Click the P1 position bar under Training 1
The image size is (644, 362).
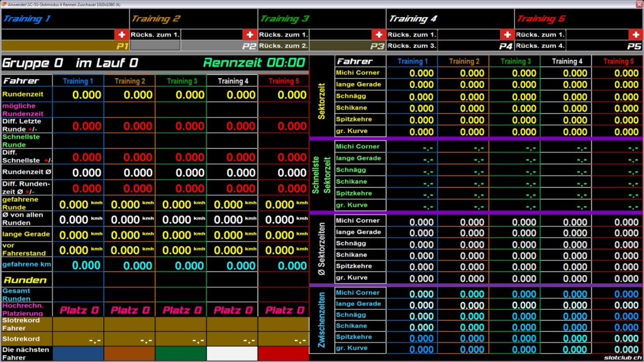[x=65, y=46]
